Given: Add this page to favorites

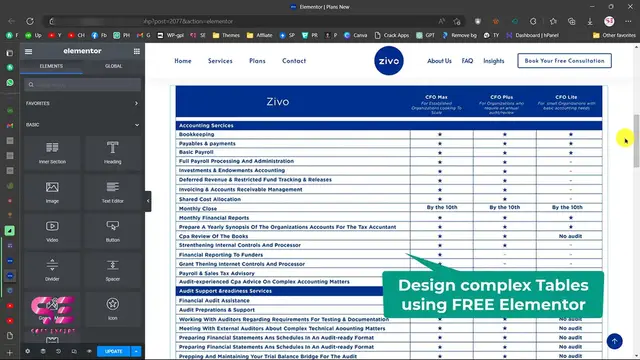Looking at the screenshot, I should click(457, 21).
